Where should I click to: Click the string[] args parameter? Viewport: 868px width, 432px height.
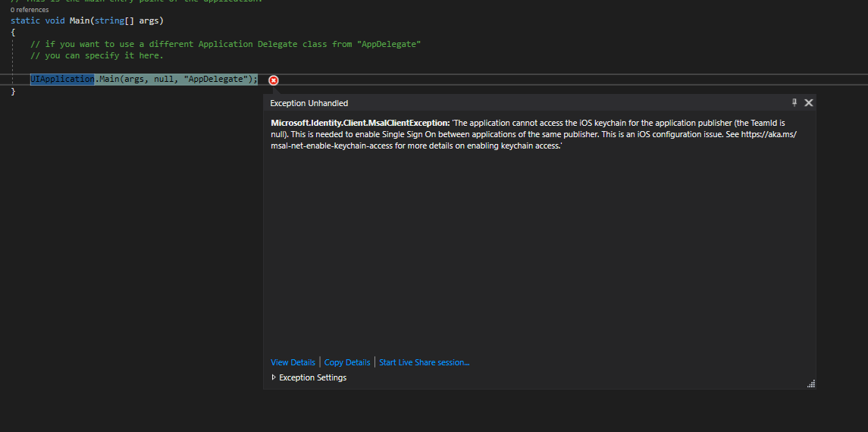click(x=127, y=20)
